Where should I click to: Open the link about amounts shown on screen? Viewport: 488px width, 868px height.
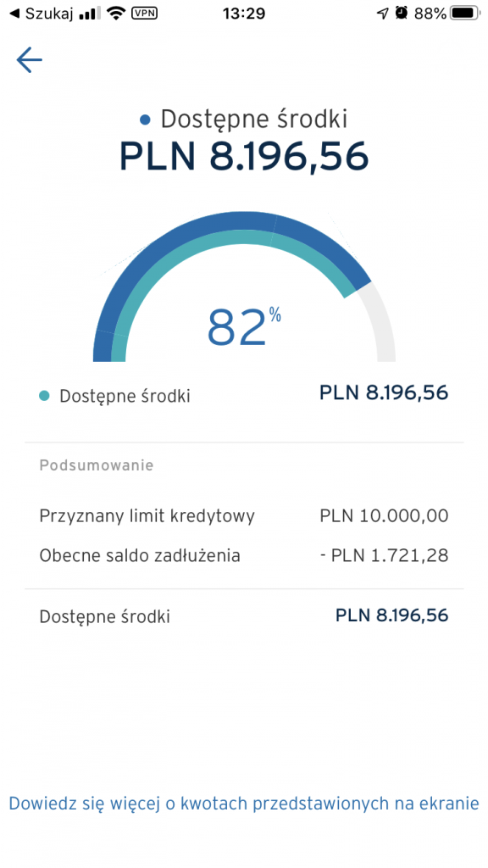coord(244,804)
